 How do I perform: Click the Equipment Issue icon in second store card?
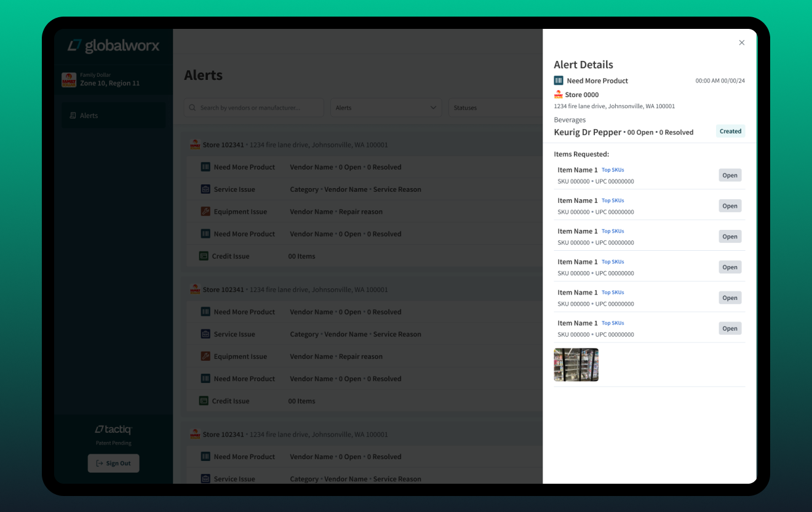(x=205, y=356)
